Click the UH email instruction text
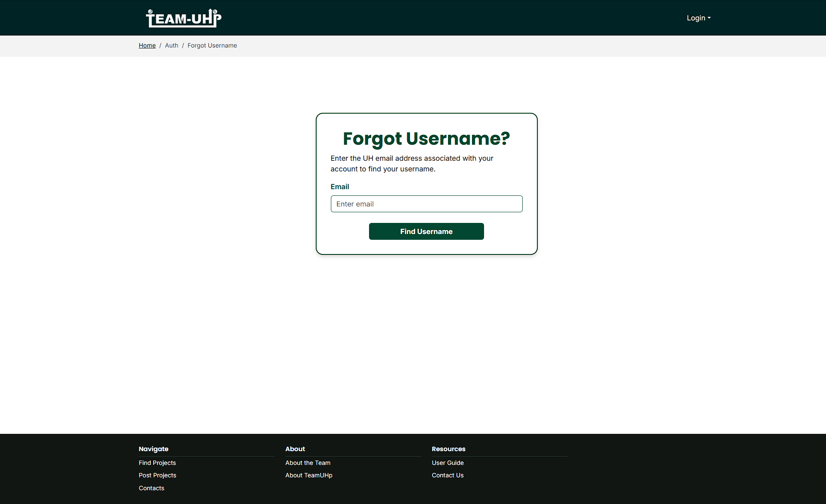The image size is (826, 504). [412, 163]
